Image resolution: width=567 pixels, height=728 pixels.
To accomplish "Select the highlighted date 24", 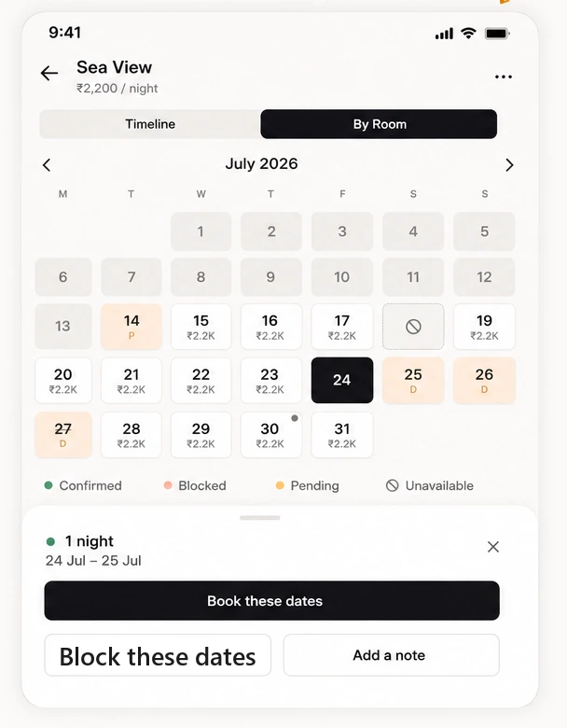I will 342,380.
